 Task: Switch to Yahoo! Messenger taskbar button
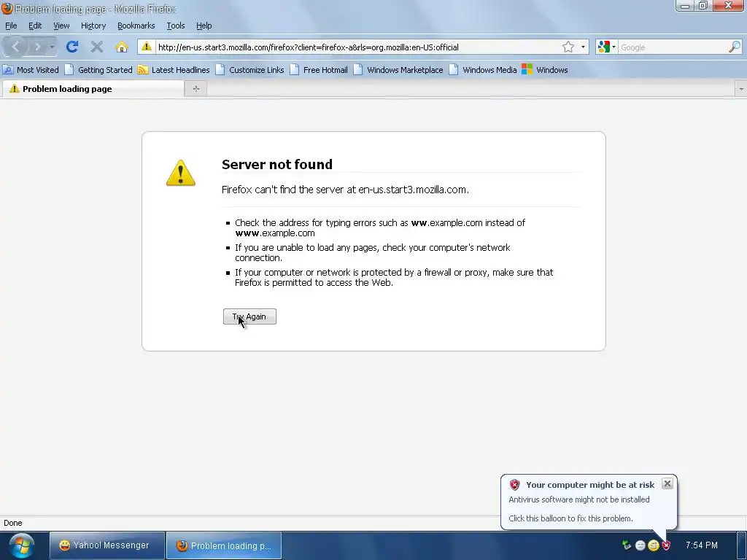click(107, 545)
